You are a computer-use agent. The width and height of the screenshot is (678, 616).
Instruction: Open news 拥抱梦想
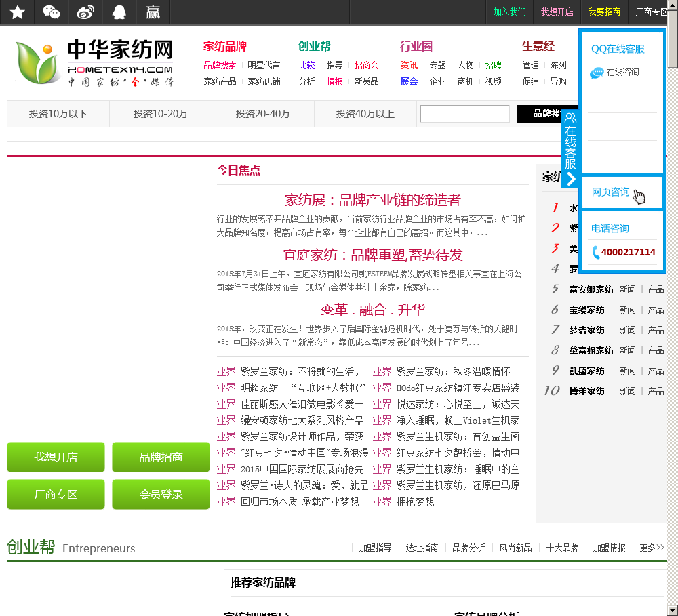click(x=415, y=502)
